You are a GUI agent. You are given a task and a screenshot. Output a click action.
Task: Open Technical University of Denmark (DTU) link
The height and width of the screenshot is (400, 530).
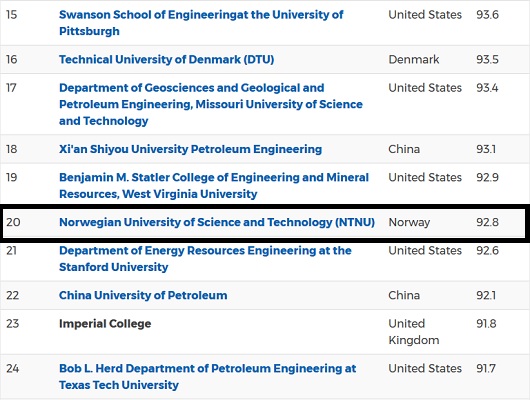(166, 60)
